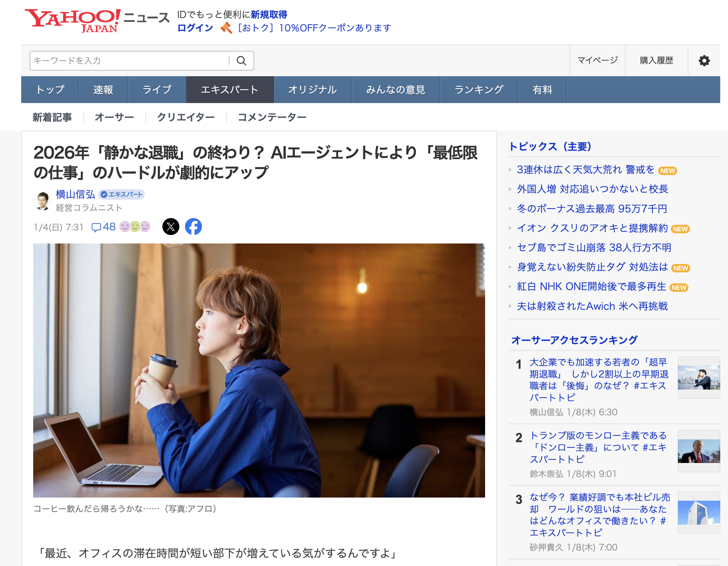Click the Yahoo! JAPAN logo
Screen dimensions: 728x566
tap(73, 20)
